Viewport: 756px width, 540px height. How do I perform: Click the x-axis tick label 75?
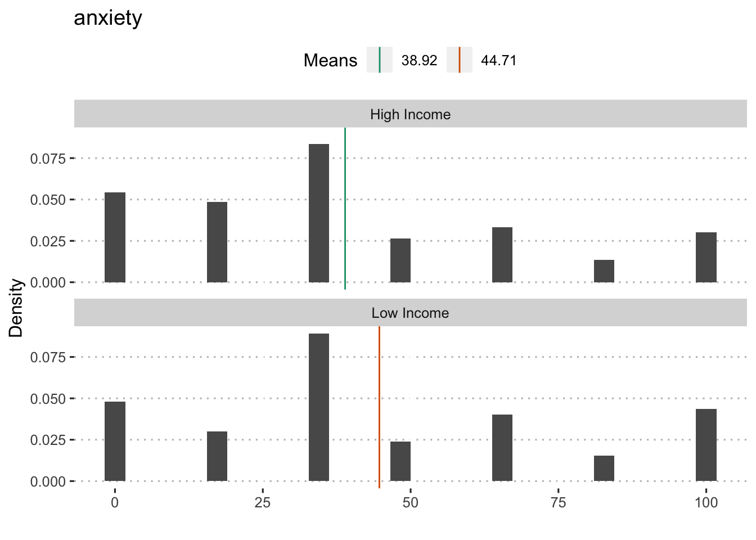558,502
